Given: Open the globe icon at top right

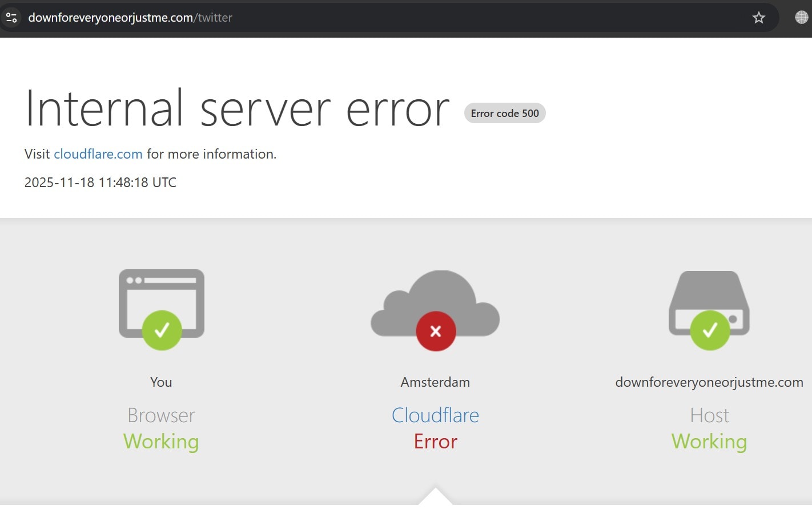Looking at the screenshot, I should click(x=799, y=17).
